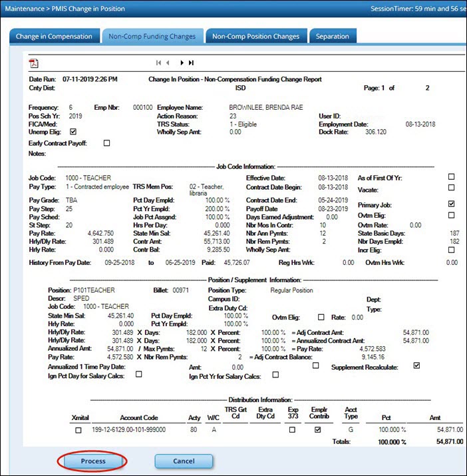Click the PDF export icon
This screenshot has width=467, height=476.
(33, 63)
